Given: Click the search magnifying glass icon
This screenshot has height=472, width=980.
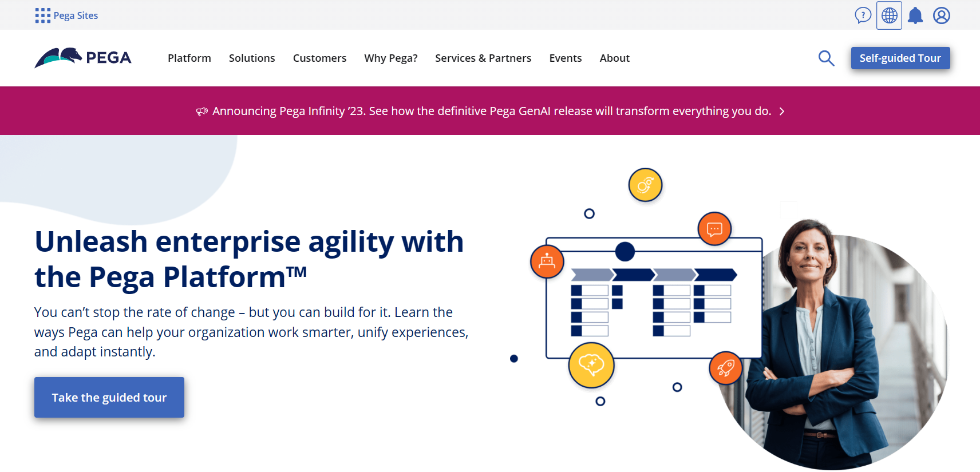Looking at the screenshot, I should click(x=826, y=58).
